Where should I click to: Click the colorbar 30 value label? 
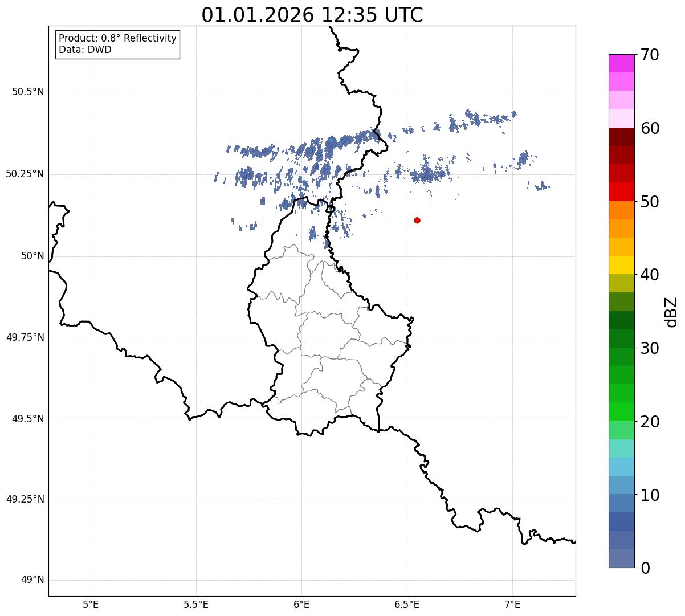coord(650,348)
